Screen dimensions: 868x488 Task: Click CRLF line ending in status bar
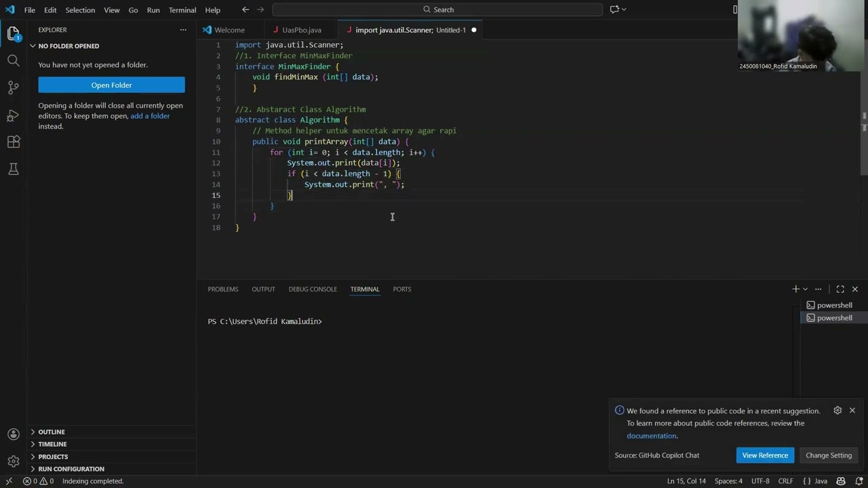(x=785, y=481)
